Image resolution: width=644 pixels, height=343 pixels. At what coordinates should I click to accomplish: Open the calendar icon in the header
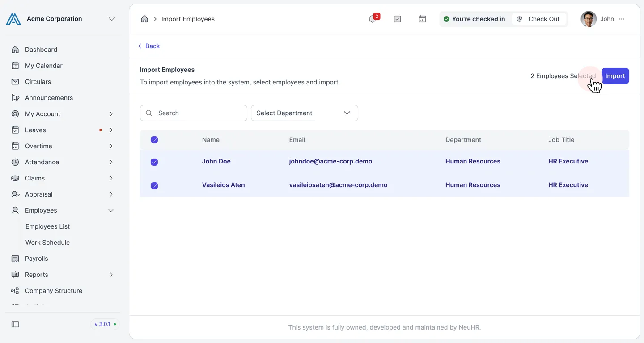coord(422,19)
